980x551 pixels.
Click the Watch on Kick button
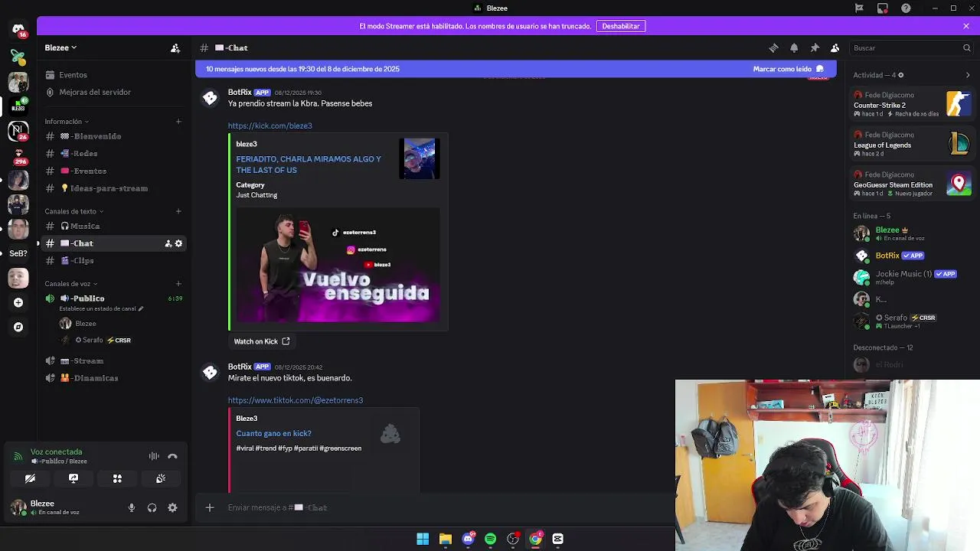pyautogui.click(x=262, y=341)
